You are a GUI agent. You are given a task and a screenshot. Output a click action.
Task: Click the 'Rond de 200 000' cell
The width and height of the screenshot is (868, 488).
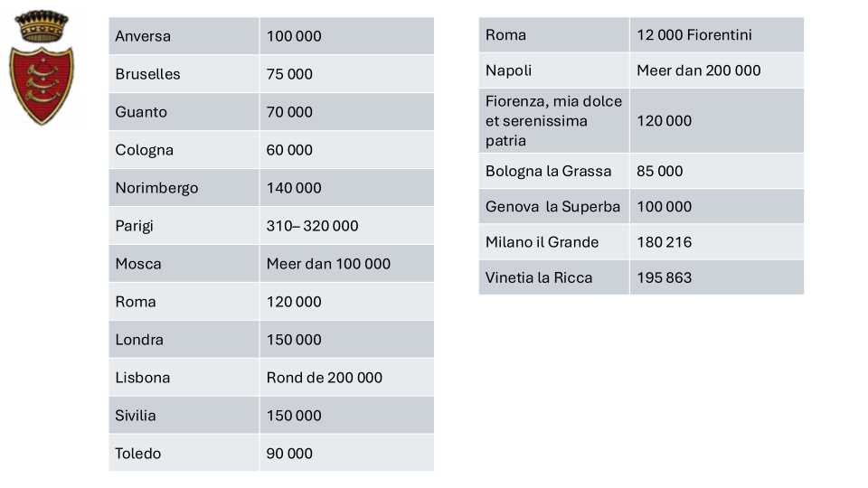(x=345, y=378)
